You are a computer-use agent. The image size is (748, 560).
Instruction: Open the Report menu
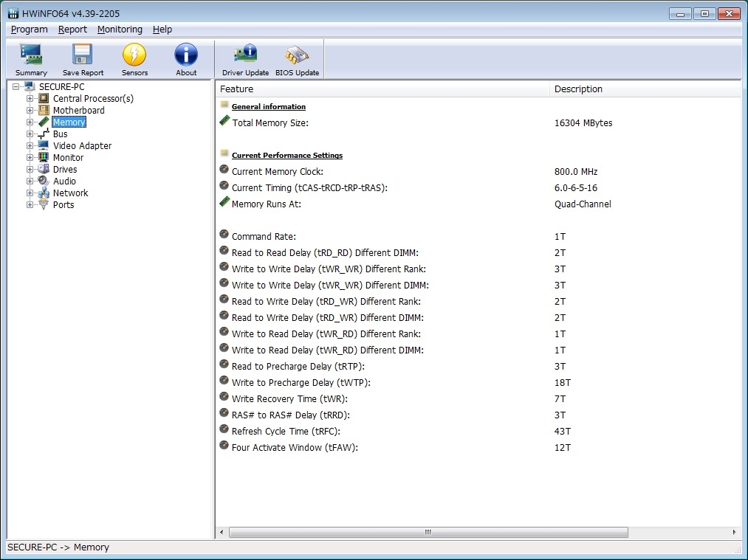72,30
